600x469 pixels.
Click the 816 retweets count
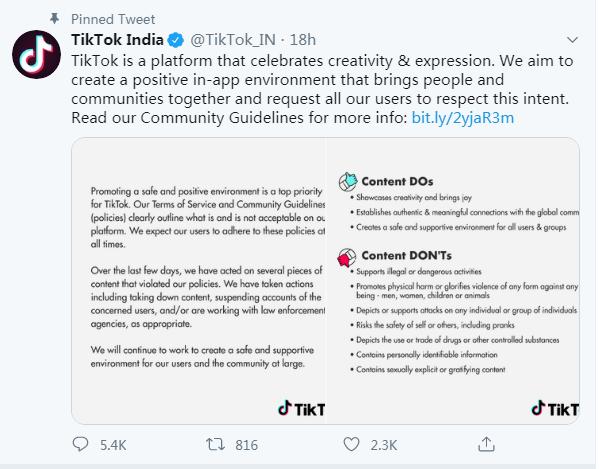coord(245,444)
